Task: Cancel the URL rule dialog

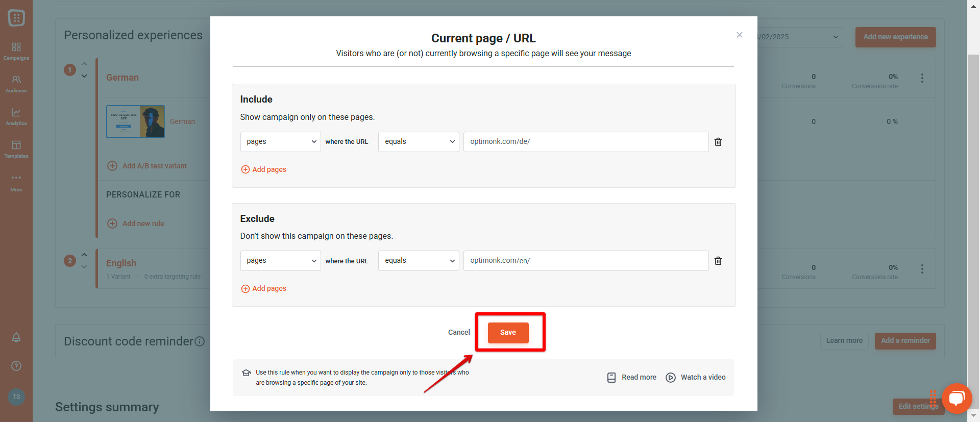Action: [459, 332]
